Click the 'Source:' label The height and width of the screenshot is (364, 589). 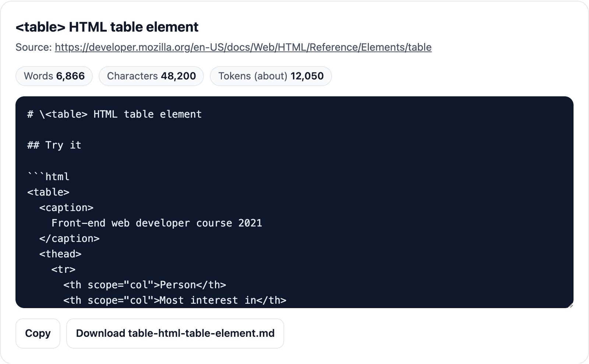click(x=34, y=47)
